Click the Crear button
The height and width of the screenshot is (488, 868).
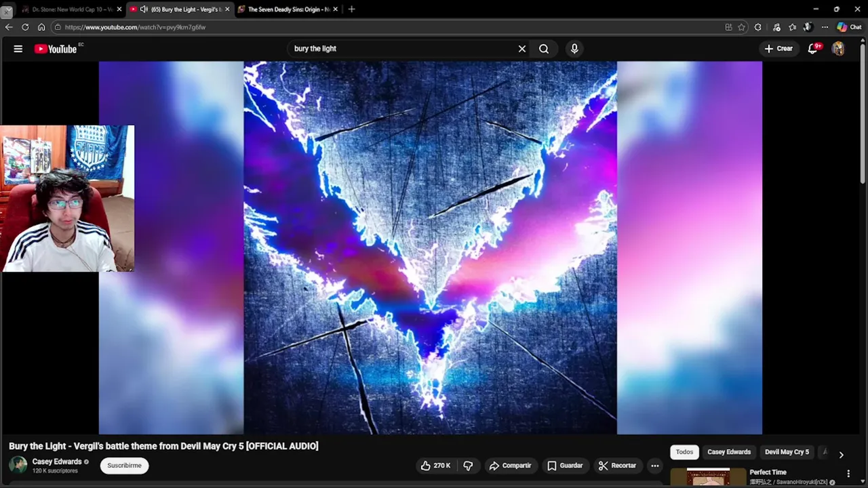coord(778,49)
